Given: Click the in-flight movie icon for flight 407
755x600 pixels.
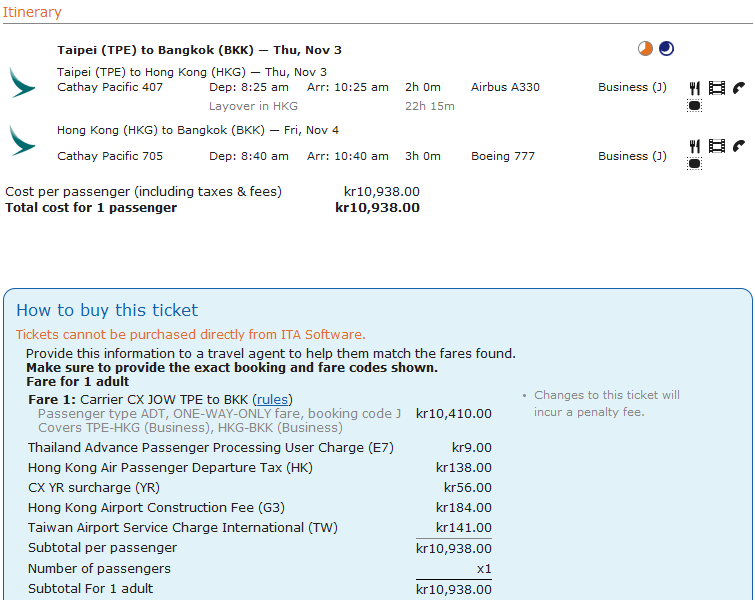Looking at the screenshot, I should point(716,88).
